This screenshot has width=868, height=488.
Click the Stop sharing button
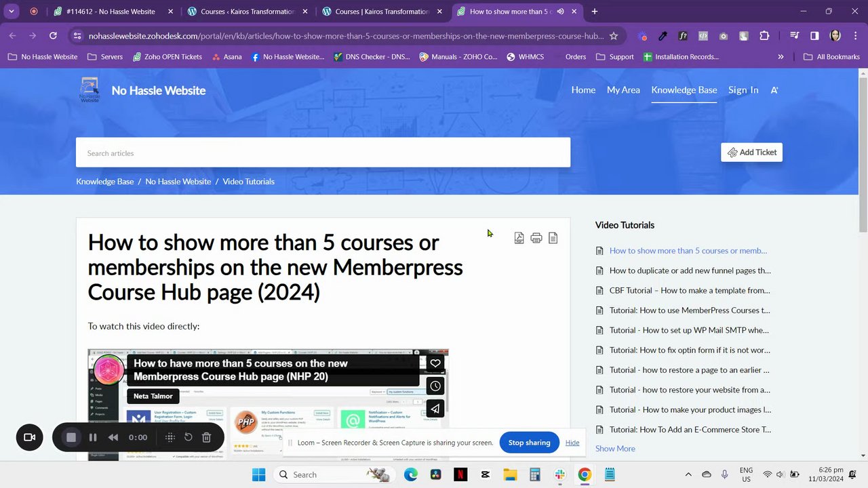[x=529, y=443]
